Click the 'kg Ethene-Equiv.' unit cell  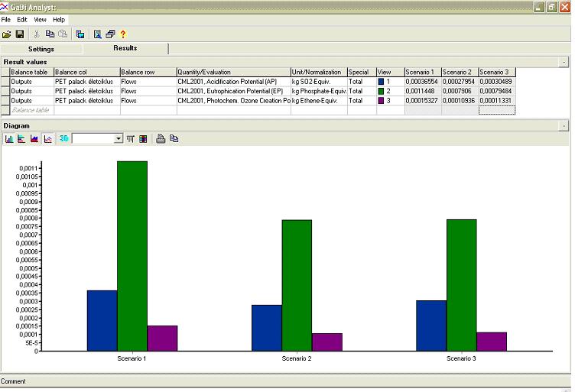[x=319, y=101]
